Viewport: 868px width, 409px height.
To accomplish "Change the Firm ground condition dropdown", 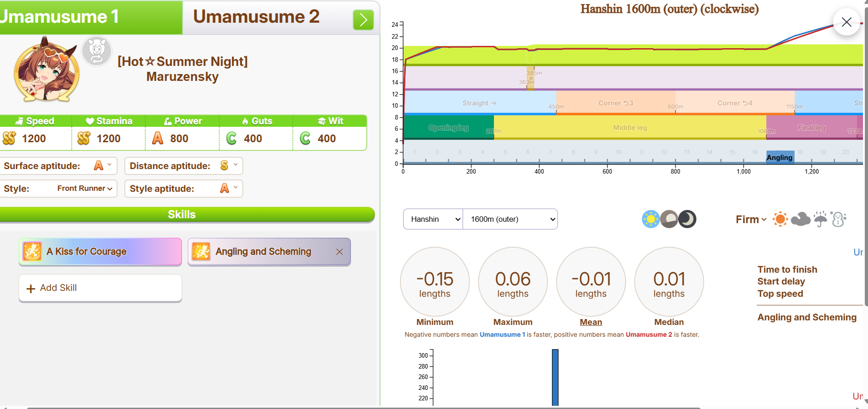I will point(751,219).
